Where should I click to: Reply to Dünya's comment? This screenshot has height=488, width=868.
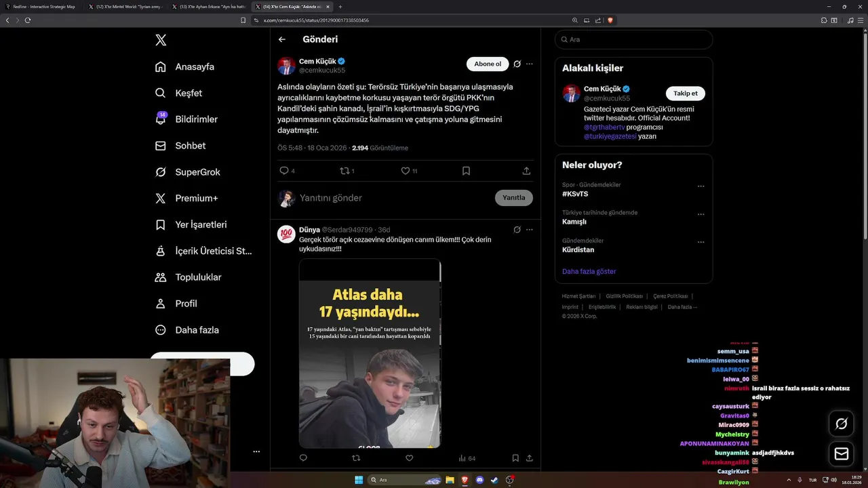pyautogui.click(x=303, y=458)
